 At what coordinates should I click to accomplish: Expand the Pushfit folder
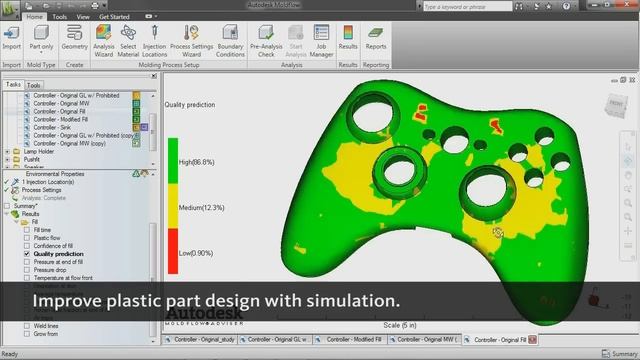click(x=7, y=160)
